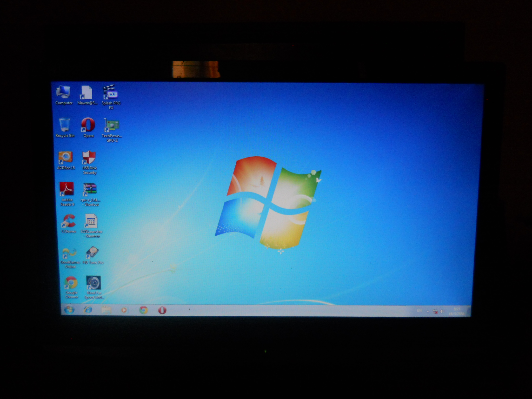Launch Opera from the desktop shortcut
The height and width of the screenshot is (399, 532).
coord(88,126)
